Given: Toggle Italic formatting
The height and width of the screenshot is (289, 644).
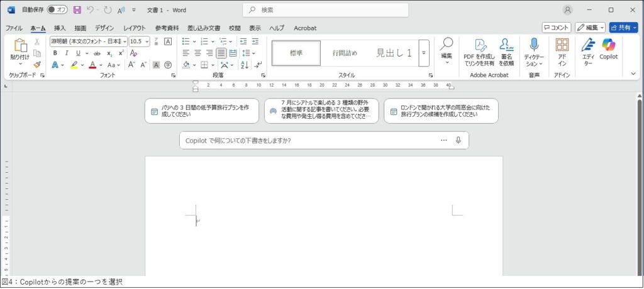Looking at the screenshot, I should click(67, 53).
